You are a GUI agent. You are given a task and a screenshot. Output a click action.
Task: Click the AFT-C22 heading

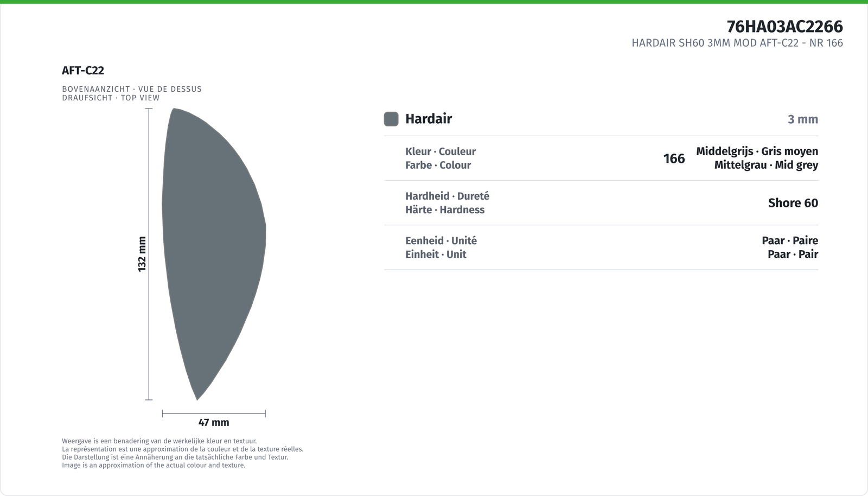[x=83, y=71]
